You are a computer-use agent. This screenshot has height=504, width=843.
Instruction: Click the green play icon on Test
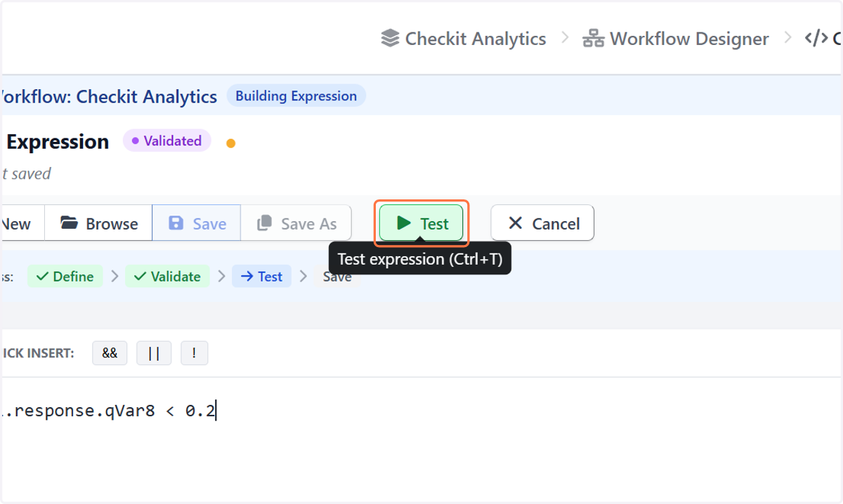point(403,223)
